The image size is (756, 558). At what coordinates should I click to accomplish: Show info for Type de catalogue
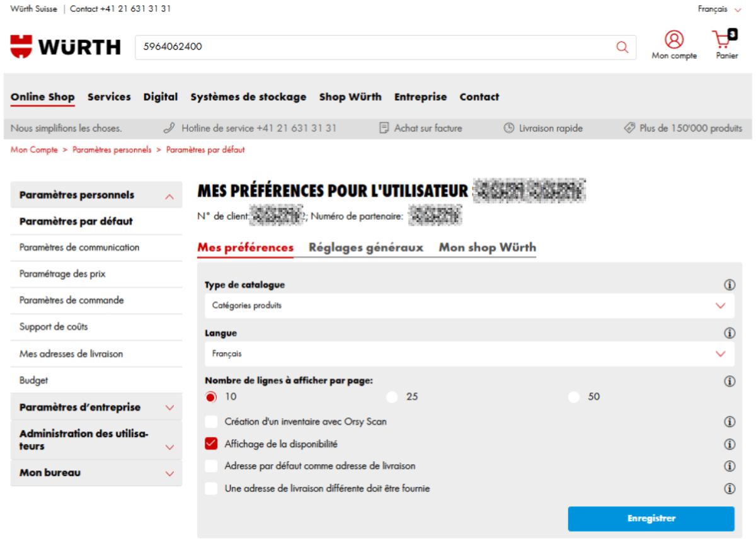tap(730, 285)
